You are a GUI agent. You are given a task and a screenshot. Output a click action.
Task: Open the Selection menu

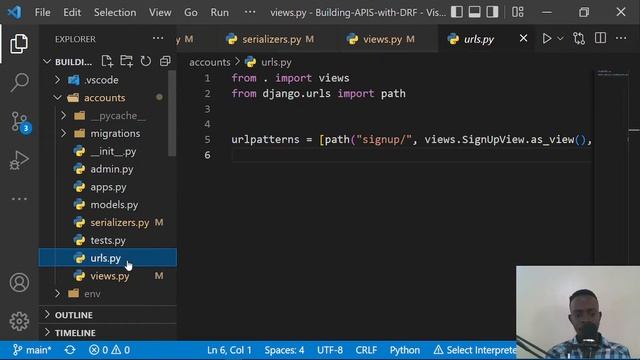click(115, 12)
